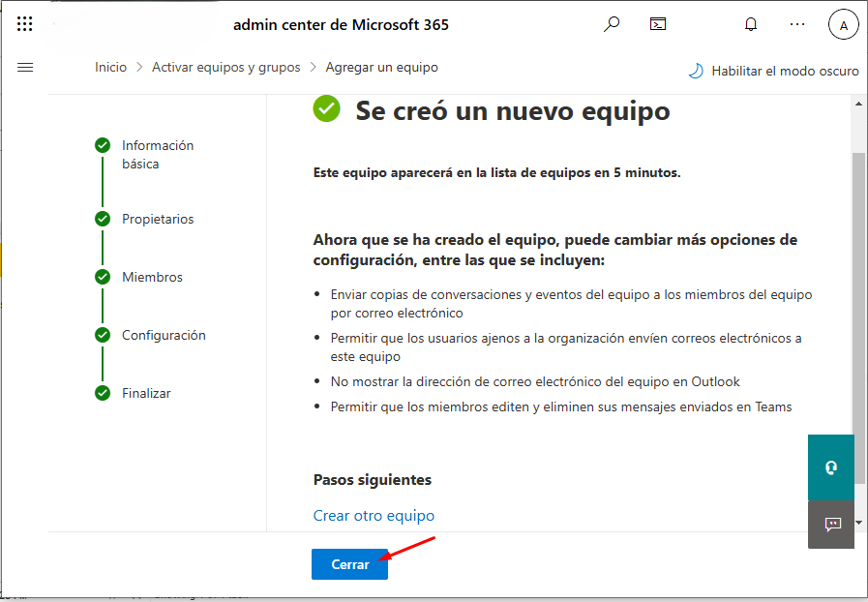Screen dimensions: 868x602
Task: Click the Finalizar green checkmark
Action: point(103,393)
